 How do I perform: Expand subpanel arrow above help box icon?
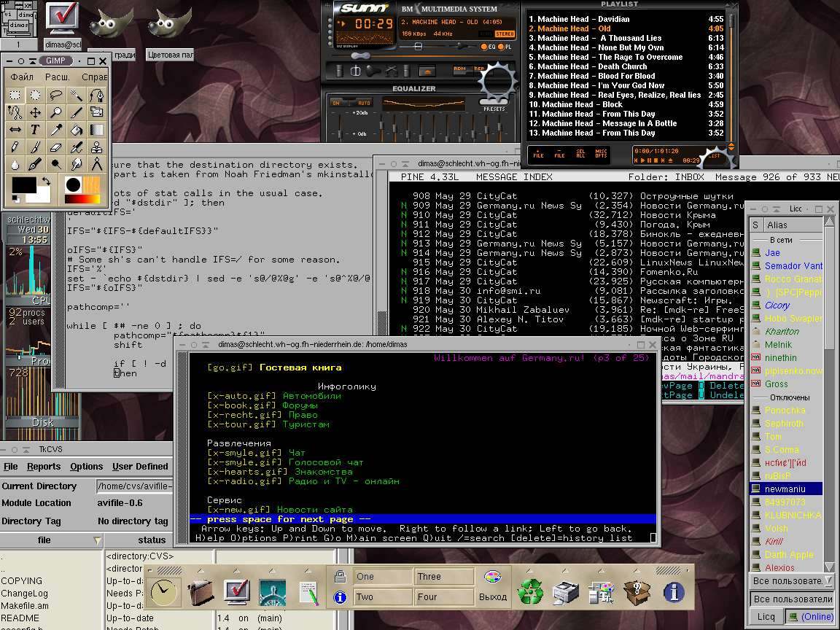(637, 570)
